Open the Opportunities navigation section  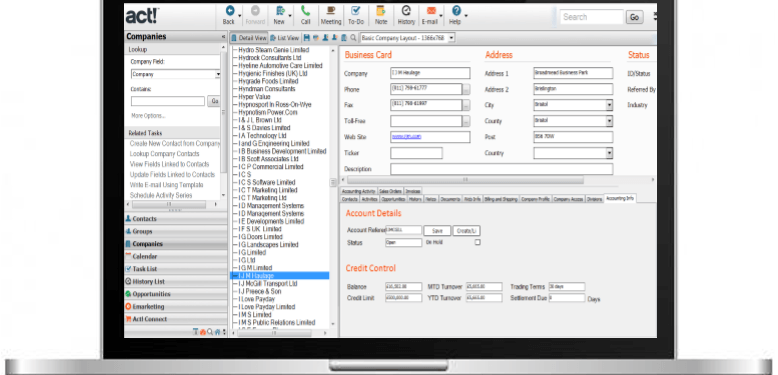click(x=175, y=294)
